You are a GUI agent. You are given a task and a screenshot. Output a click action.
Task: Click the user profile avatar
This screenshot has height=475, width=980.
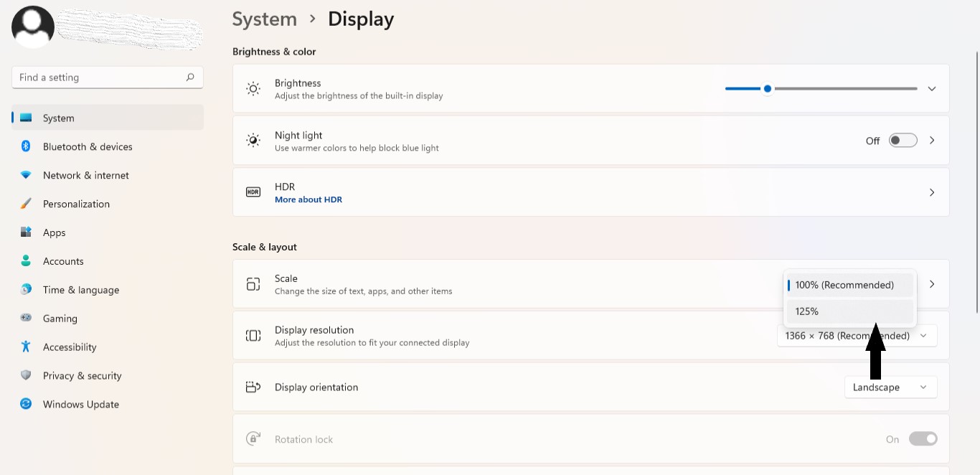click(x=33, y=27)
